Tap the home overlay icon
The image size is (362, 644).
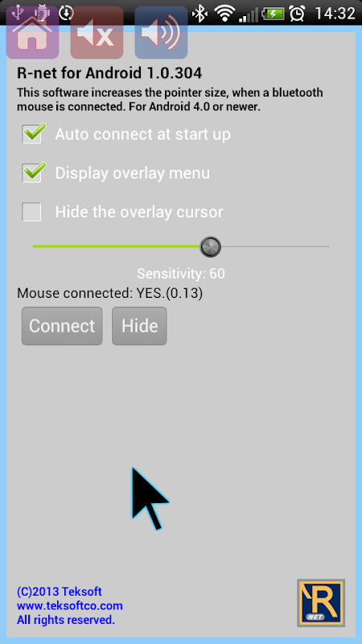(32, 32)
